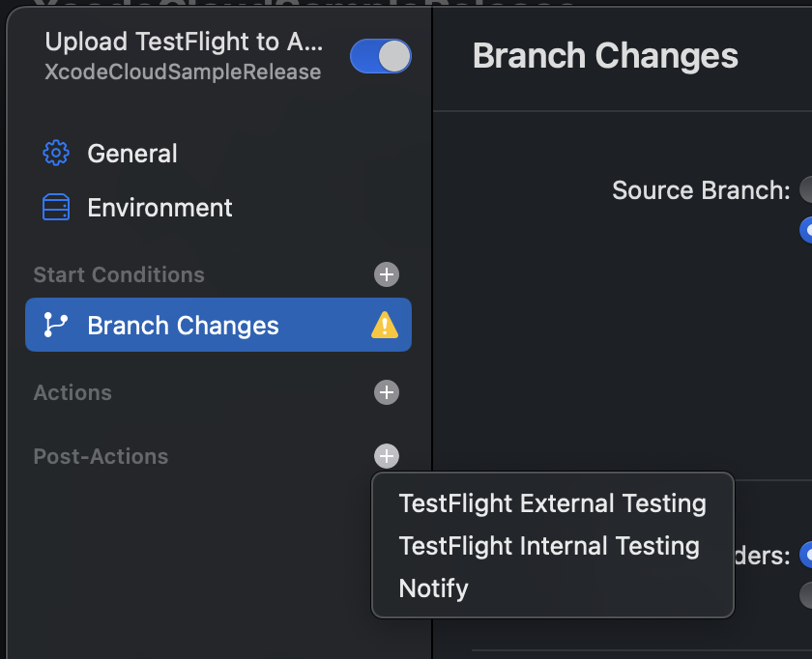Click the Post-Actions plus button
812x659 pixels.
[387, 456]
